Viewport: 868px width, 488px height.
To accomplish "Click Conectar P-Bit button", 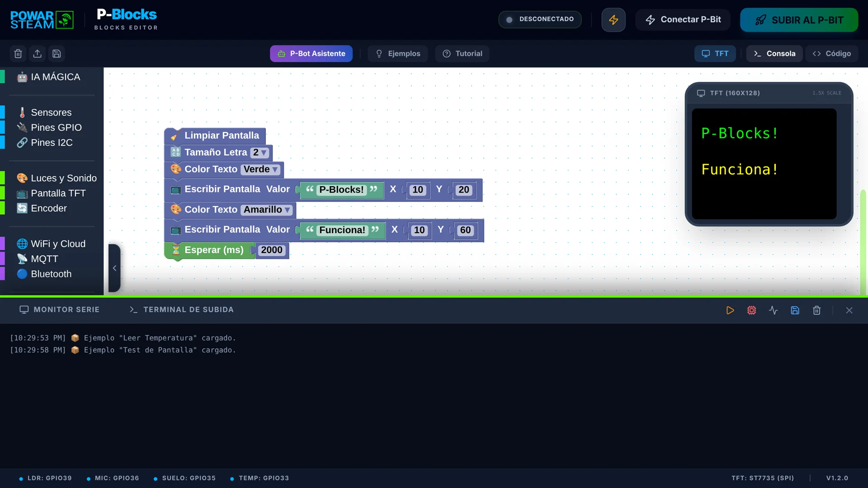I will [x=683, y=20].
